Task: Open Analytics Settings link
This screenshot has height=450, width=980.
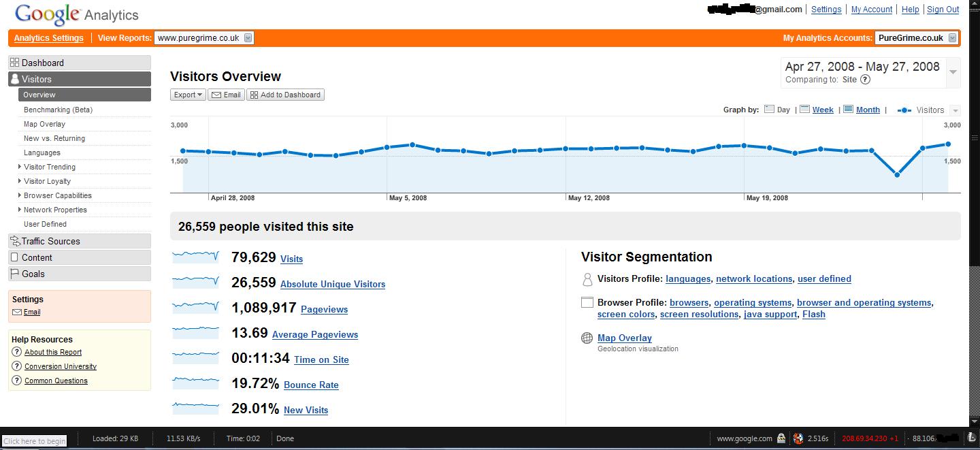Action: 49,38
